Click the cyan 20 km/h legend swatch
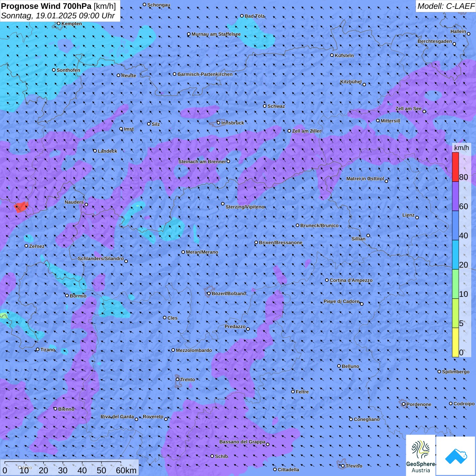 (455, 255)
